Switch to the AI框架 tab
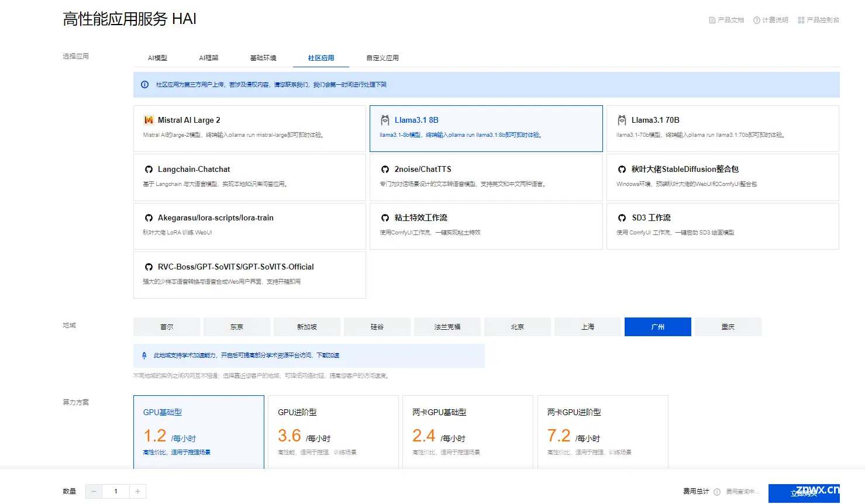This screenshot has height=504, width=865. [x=209, y=58]
